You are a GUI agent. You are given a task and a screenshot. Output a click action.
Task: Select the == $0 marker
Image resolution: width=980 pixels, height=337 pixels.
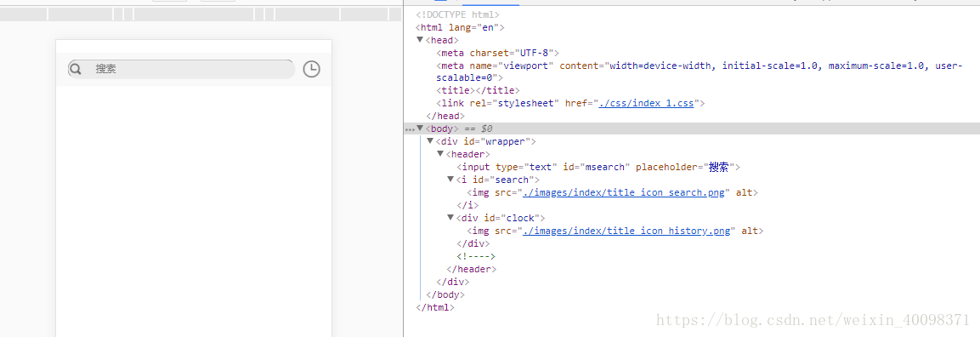pos(479,129)
